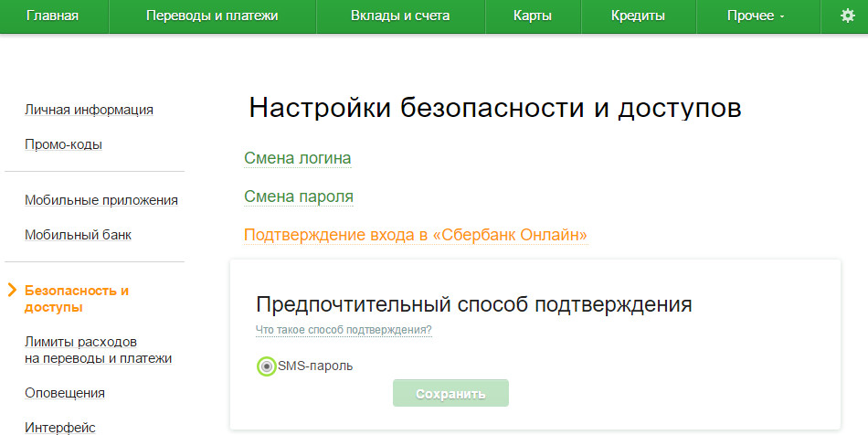Open Личная информация in sidebar
Viewport: 868px width, 435px height.
click(x=89, y=110)
